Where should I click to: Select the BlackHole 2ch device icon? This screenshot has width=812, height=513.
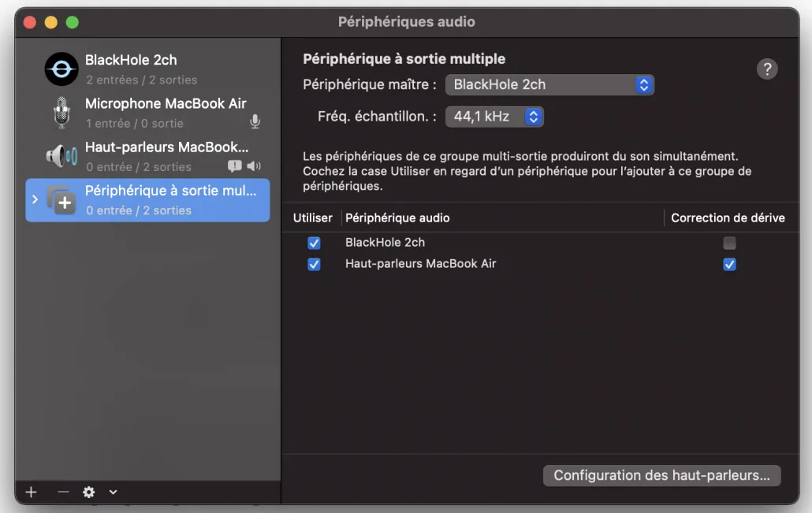click(61, 69)
